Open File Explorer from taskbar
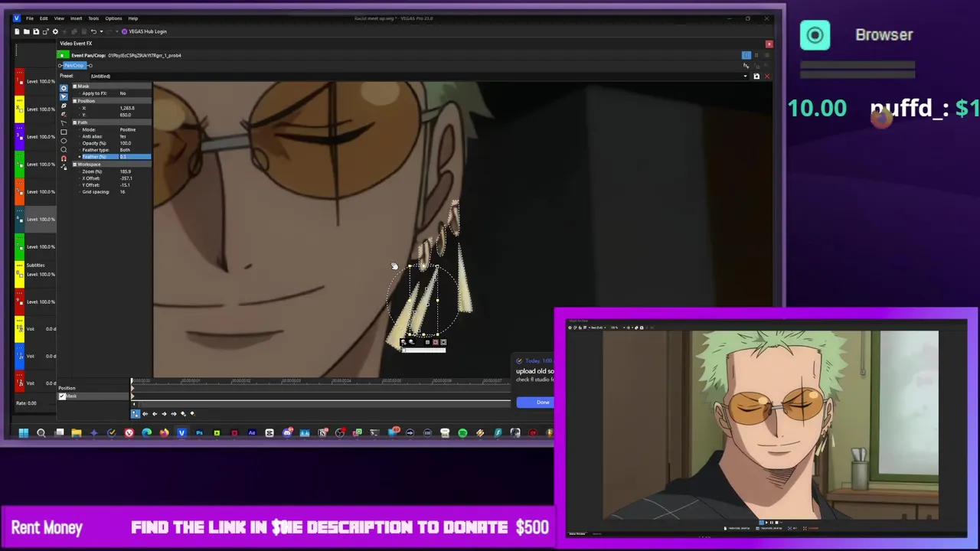The height and width of the screenshot is (551, 980). 77,432
